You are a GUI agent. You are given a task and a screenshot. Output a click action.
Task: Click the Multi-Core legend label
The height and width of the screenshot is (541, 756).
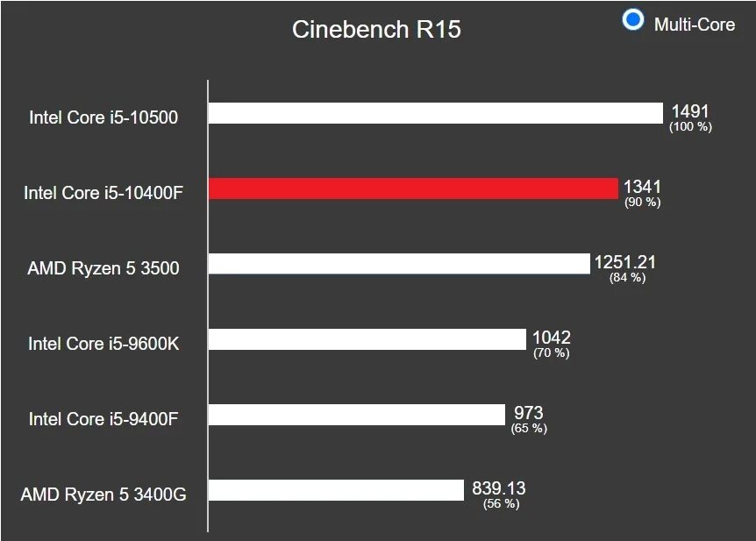click(695, 25)
